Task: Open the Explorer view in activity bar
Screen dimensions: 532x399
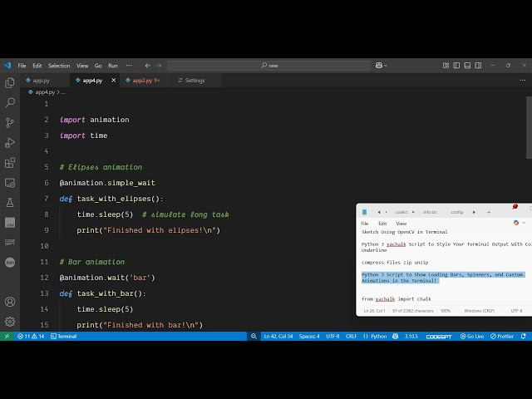Action: 10,83
